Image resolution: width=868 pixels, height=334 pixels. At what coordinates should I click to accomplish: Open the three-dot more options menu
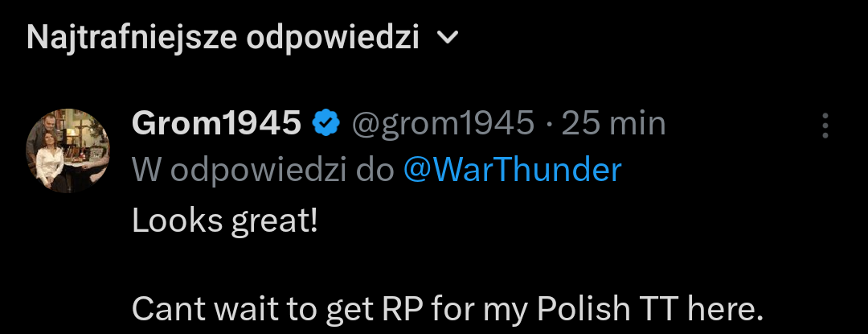825,126
